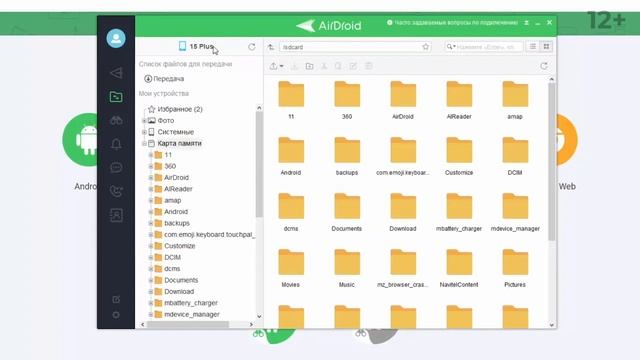
Task: Select the 11 folder thumbnail
Action: [x=291, y=99]
